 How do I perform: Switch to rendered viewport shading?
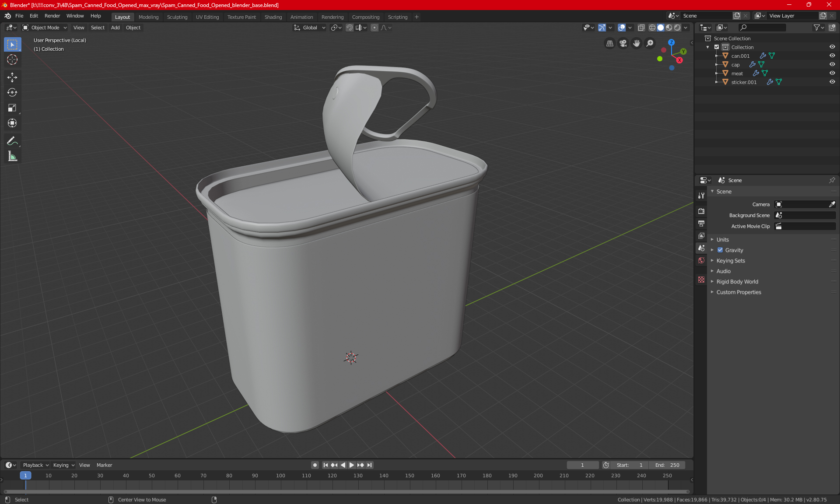click(677, 28)
